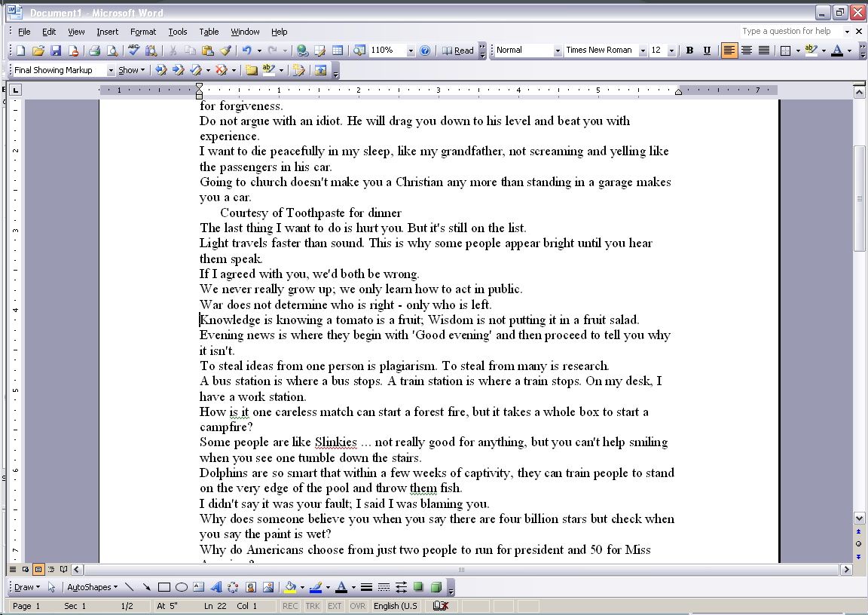Select the Insert Table icon
868x615 pixels.
coord(337,50)
